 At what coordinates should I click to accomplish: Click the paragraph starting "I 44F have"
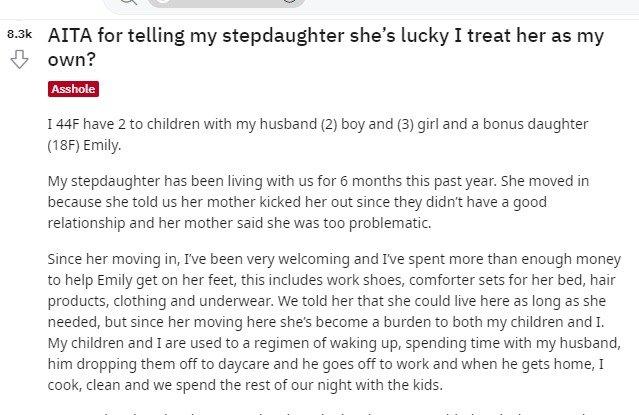pos(318,135)
